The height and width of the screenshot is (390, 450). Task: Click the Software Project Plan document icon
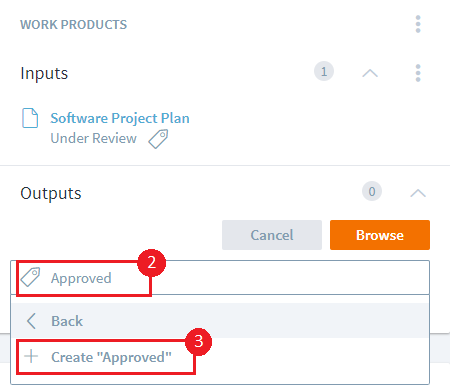[x=30, y=118]
